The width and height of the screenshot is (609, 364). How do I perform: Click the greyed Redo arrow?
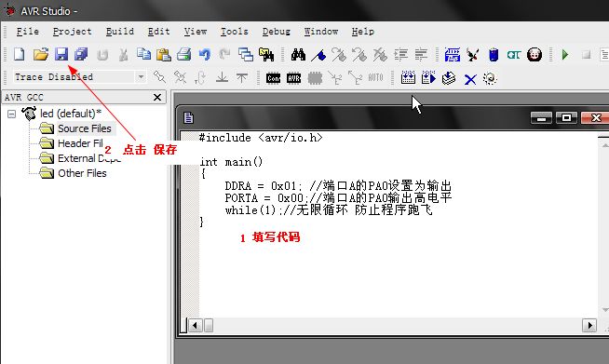click(x=224, y=54)
